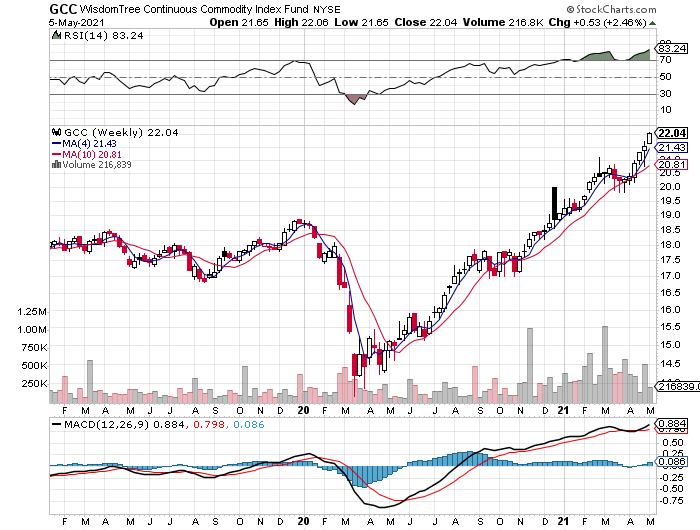The width and height of the screenshot is (700, 530).
Task: Click the 21.43 moving average axis tag
Action: tap(672, 148)
